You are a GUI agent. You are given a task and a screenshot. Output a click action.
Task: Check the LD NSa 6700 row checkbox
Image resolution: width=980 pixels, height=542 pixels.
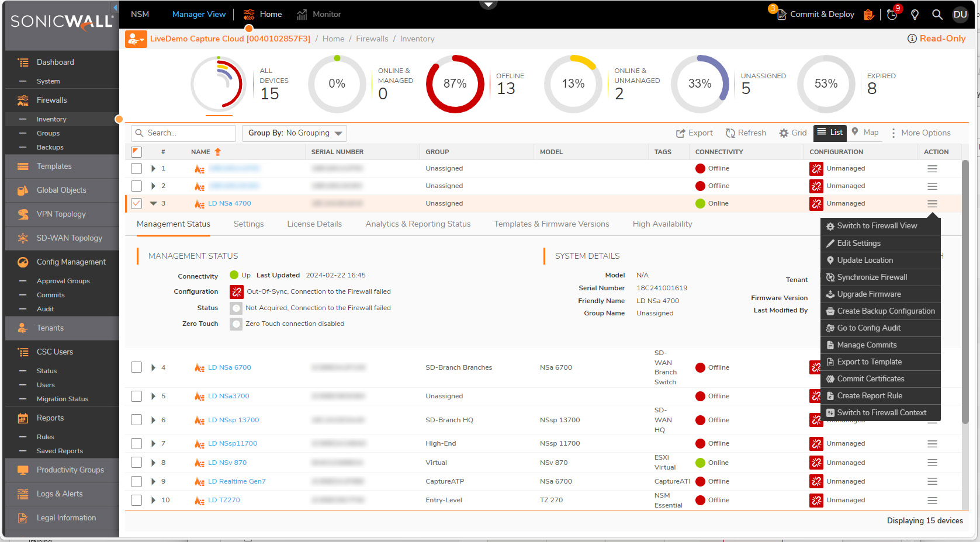tap(136, 367)
